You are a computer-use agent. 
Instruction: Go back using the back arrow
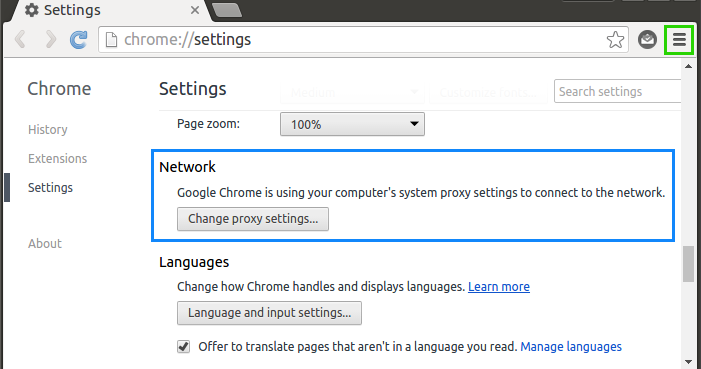pos(21,40)
